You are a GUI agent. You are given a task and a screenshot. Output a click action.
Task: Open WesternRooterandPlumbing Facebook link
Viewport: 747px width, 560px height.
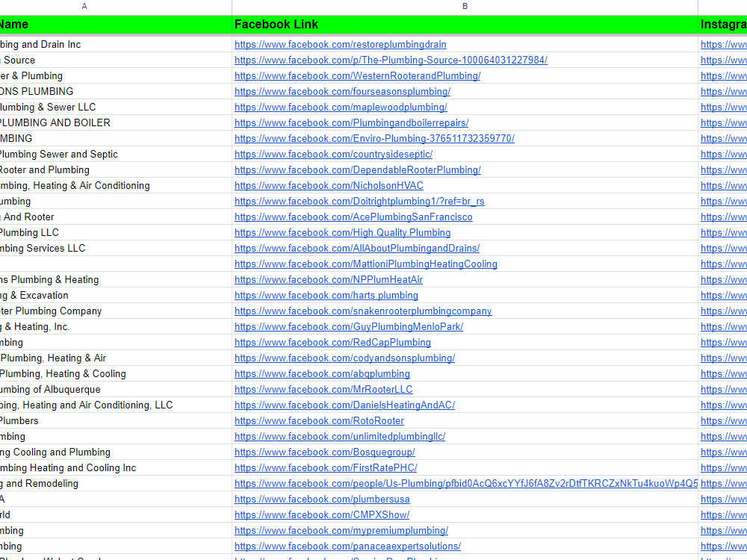tap(357, 75)
